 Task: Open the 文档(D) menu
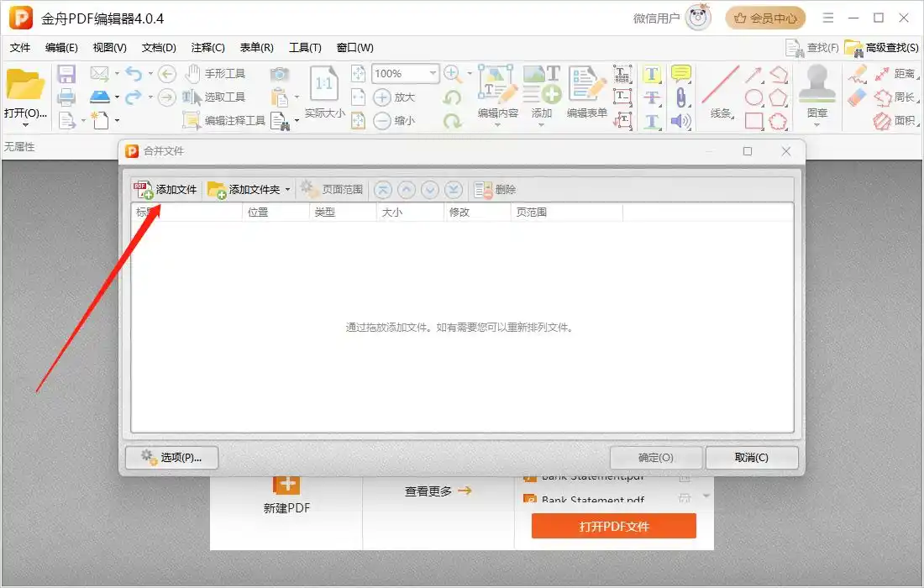(x=159, y=48)
